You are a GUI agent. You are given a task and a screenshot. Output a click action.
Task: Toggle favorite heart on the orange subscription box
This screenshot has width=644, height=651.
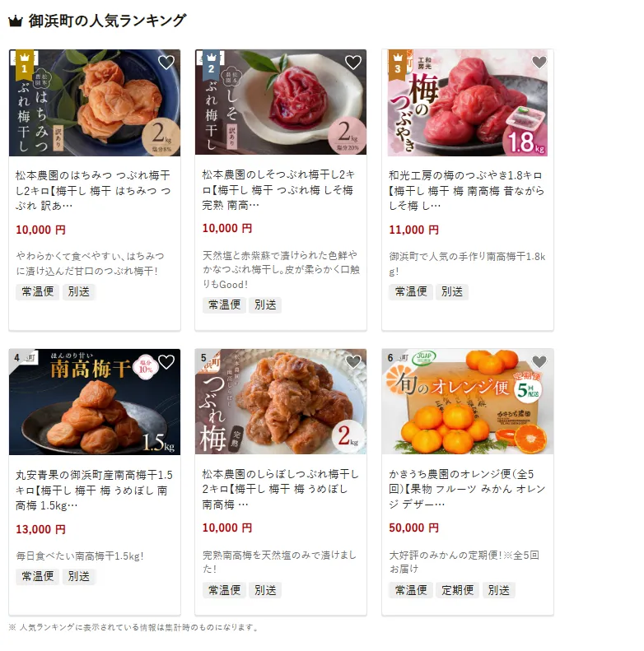tap(539, 362)
